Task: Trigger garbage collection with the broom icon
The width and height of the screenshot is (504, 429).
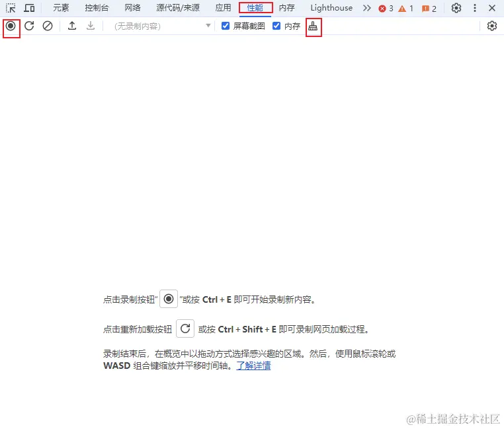Action: coord(313,26)
